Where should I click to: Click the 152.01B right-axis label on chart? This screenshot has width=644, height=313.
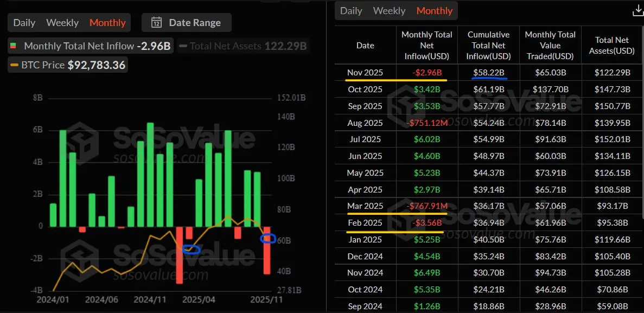click(x=292, y=97)
